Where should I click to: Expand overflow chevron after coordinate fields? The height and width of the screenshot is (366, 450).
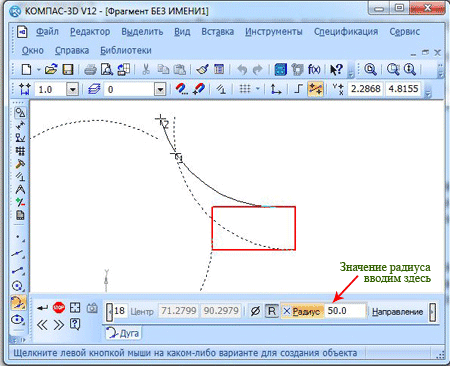[428, 92]
